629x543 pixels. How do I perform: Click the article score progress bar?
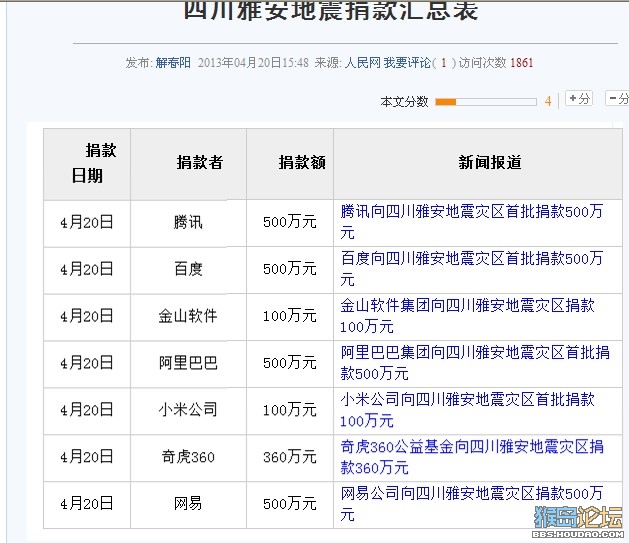[486, 102]
